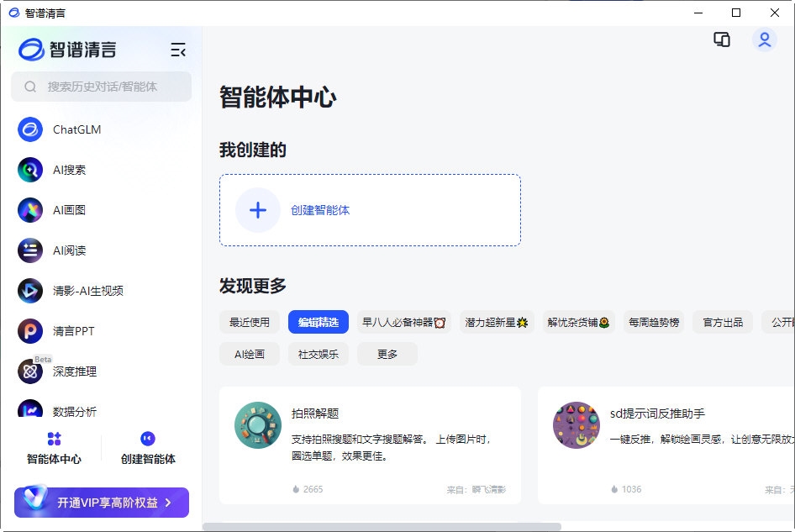Select the 潜力超新星 tab
This screenshot has width=795, height=532.
(497, 322)
